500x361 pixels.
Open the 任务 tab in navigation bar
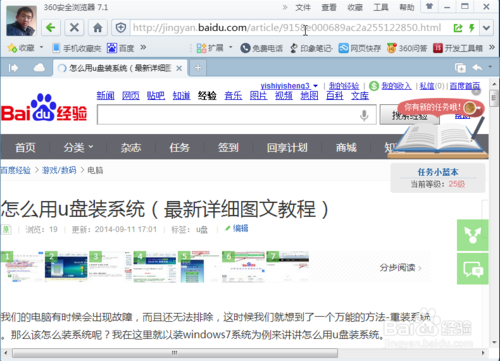(x=179, y=147)
